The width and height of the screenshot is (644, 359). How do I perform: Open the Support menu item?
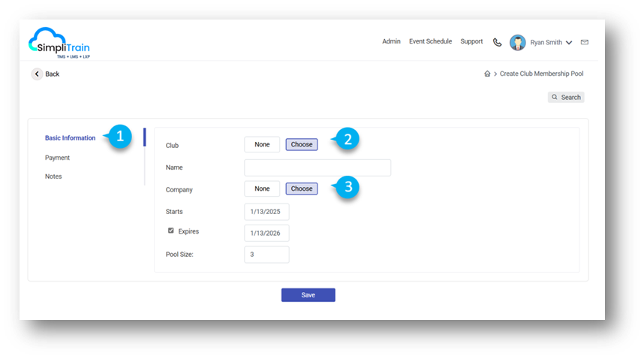[x=471, y=41]
